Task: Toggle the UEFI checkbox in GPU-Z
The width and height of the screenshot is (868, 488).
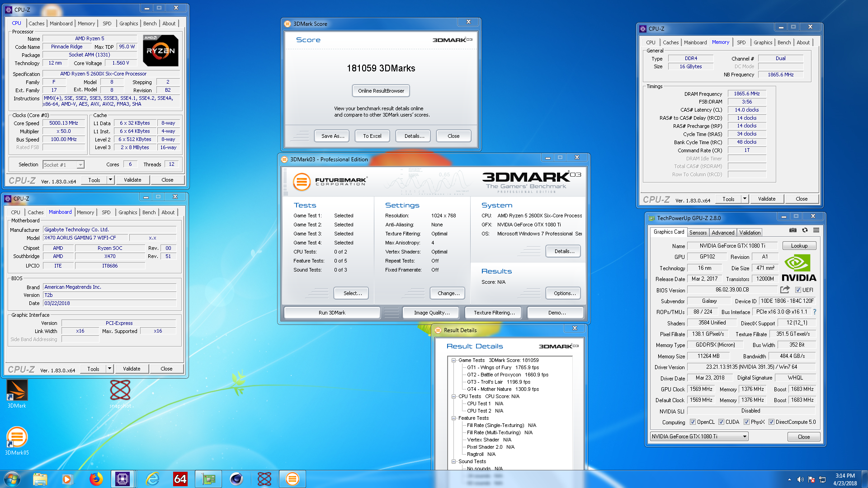Action: (x=798, y=290)
